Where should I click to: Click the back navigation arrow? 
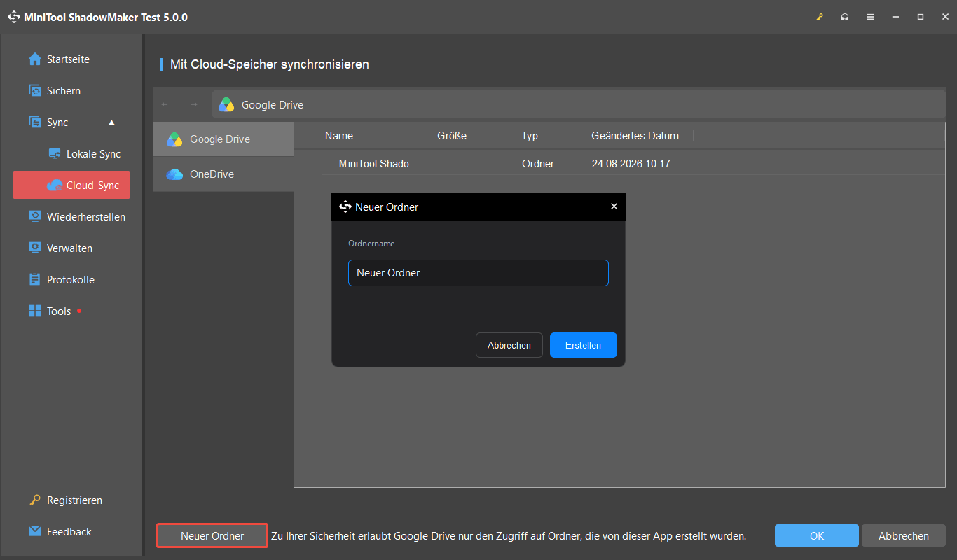click(x=165, y=104)
